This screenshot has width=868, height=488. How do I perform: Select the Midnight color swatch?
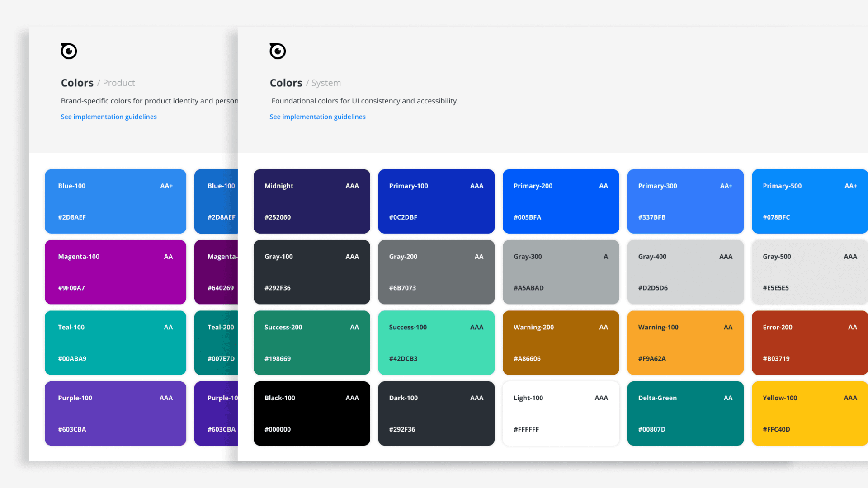(x=312, y=202)
